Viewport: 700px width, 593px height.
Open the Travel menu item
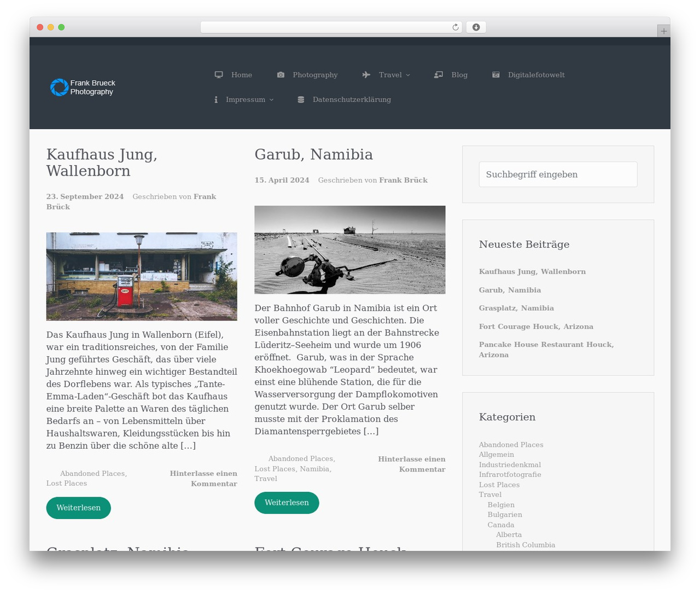390,75
